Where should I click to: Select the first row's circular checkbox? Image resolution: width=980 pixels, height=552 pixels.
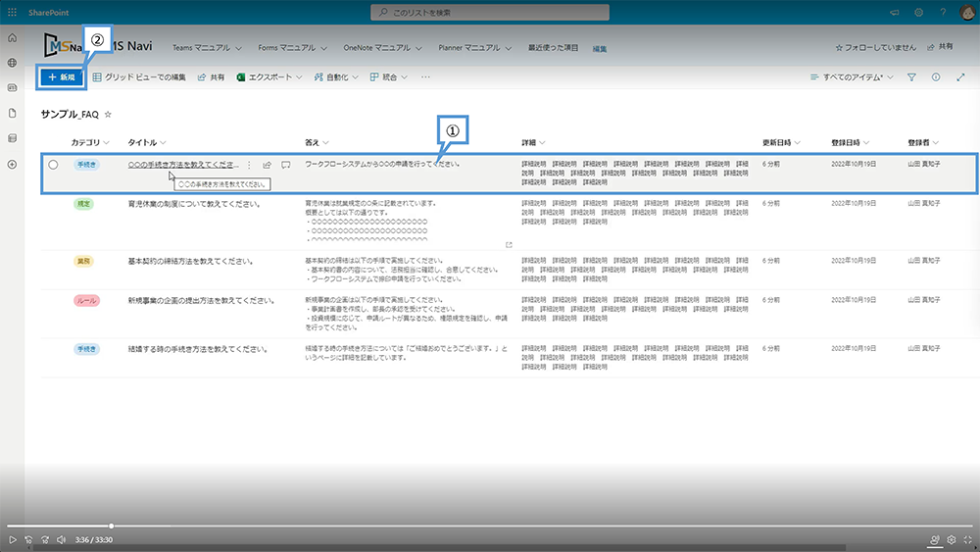53,165
